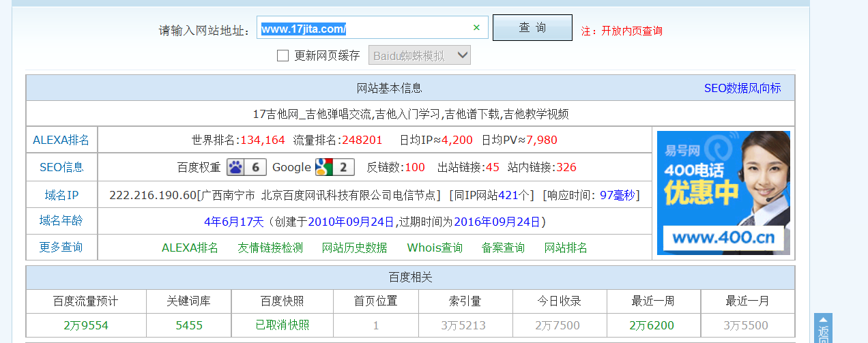Click traffic rank value 248201
Viewport: 868px width, 343px height.
(362, 140)
